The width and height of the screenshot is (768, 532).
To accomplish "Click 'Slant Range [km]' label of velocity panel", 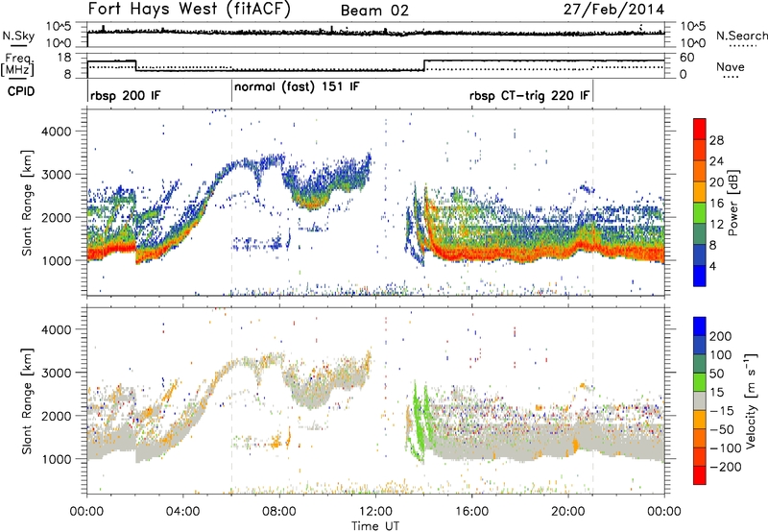I will pyautogui.click(x=27, y=400).
